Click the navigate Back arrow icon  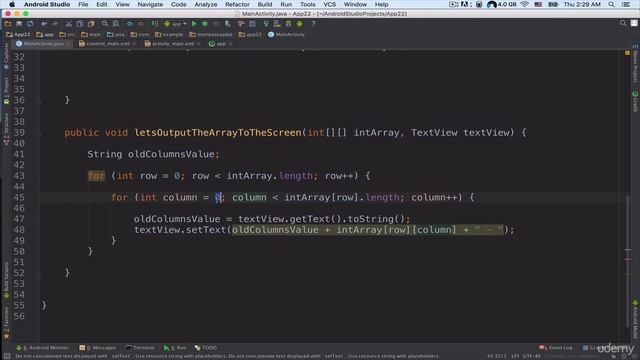pyautogui.click(x=130, y=24)
